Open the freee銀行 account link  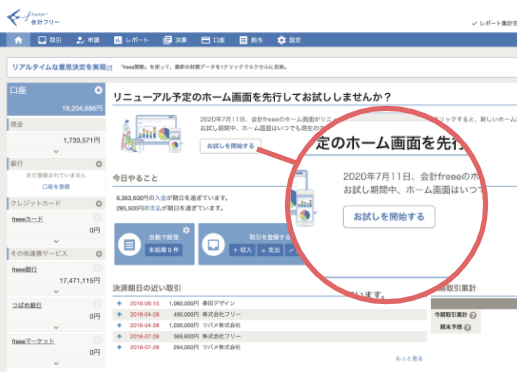point(24,270)
